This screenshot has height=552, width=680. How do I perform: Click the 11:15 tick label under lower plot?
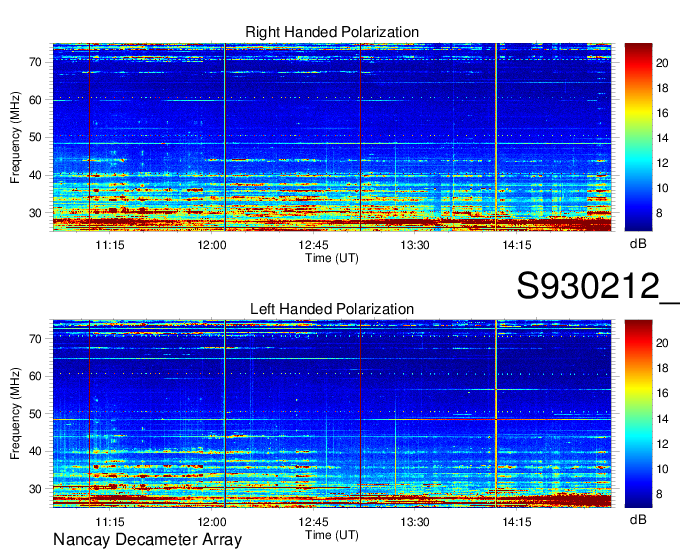pos(110,522)
